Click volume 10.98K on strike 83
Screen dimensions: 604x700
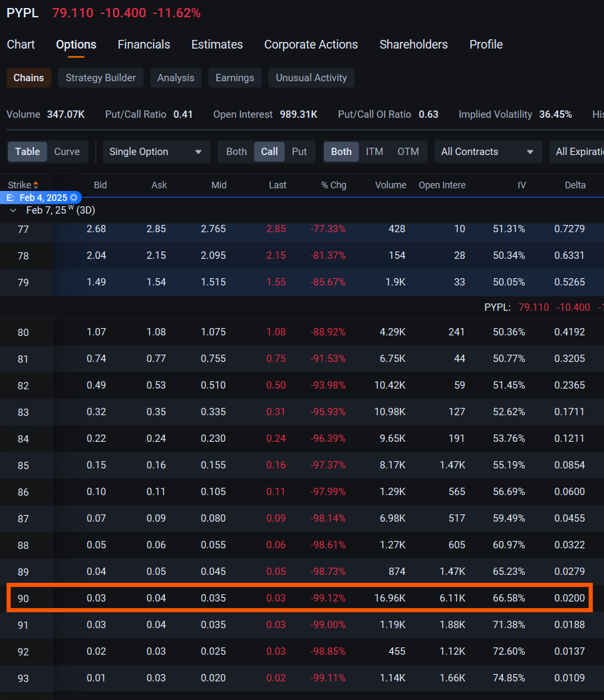point(390,412)
